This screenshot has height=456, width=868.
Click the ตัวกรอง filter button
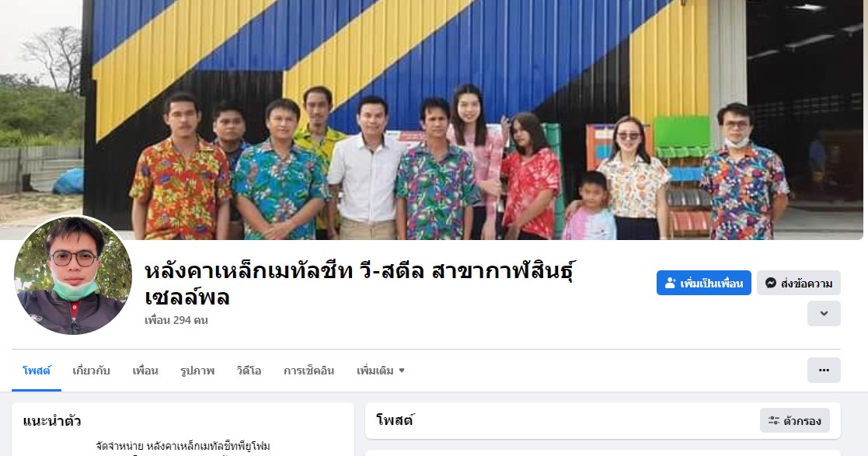[x=794, y=420]
